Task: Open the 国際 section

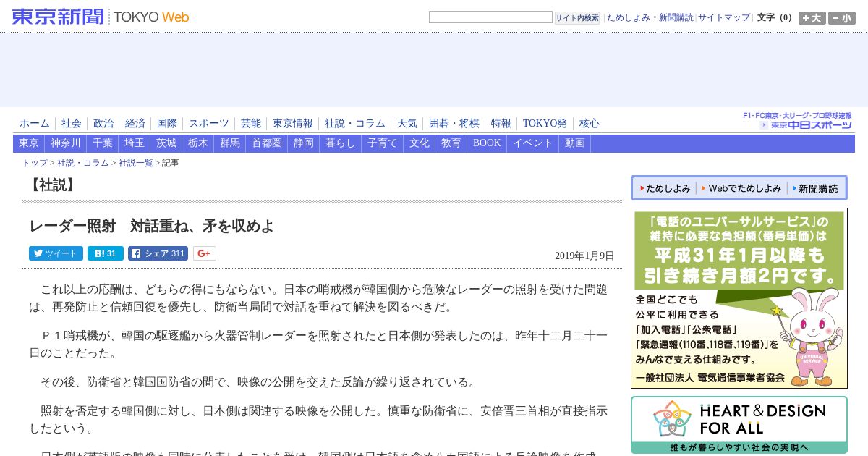Action: pos(167,124)
